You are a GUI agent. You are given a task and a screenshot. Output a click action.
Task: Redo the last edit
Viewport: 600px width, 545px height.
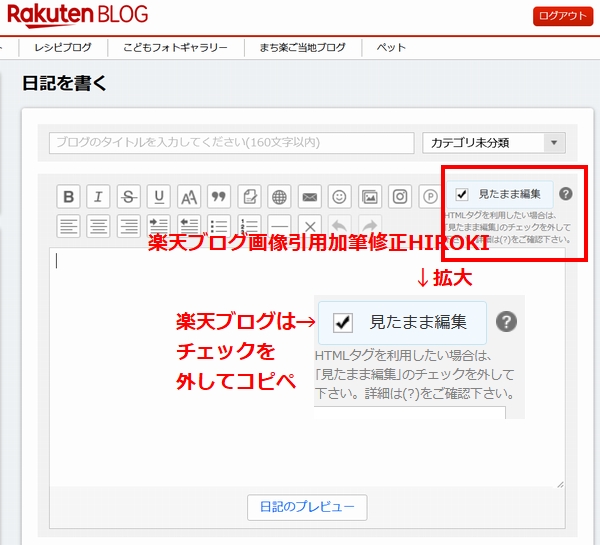(x=370, y=226)
